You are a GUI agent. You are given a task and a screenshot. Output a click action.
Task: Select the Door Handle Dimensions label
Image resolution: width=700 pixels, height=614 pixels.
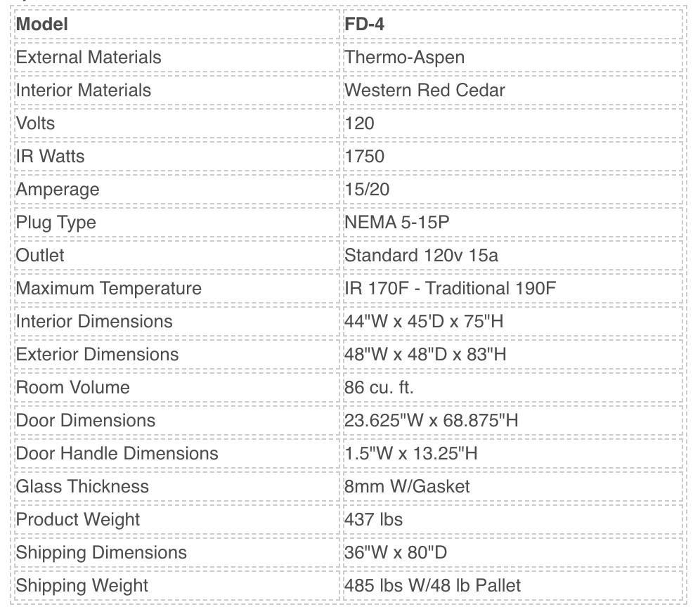pos(117,453)
